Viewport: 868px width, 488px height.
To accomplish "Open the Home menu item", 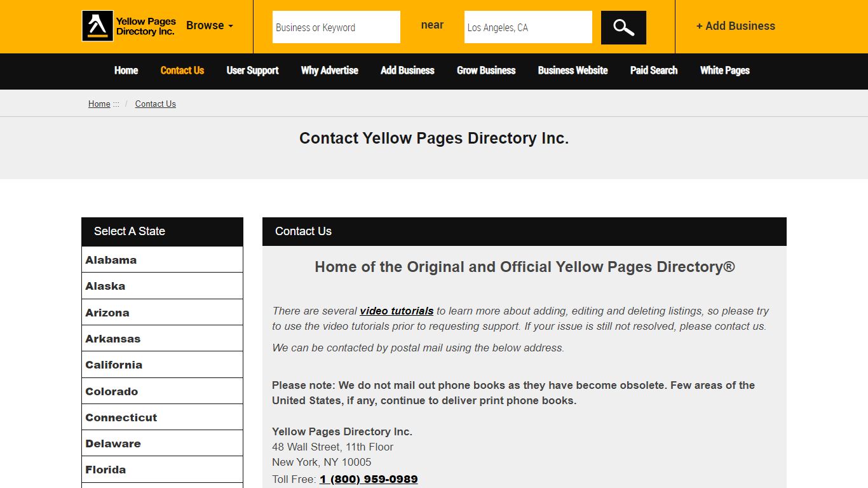I will pyautogui.click(x=126, y=71).
